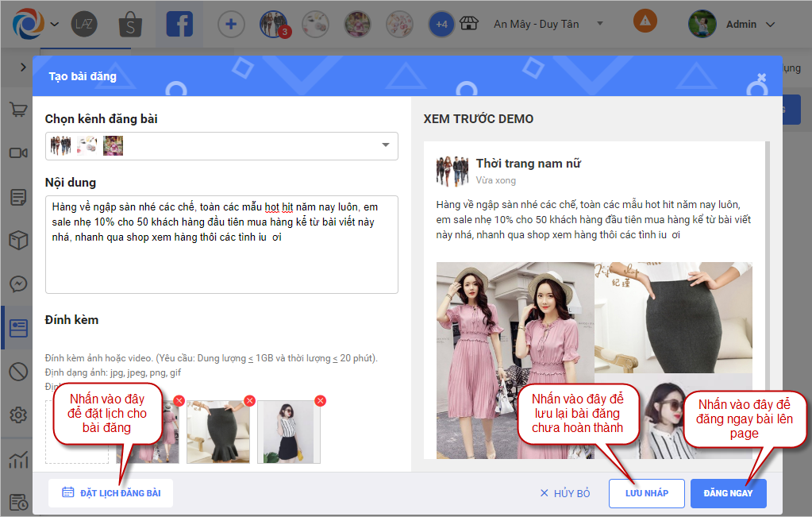Image resolution: width=812 pixels, height=517 pixels.
Task: Remove the pink dress attached image
Action: [x=179, y=400]
